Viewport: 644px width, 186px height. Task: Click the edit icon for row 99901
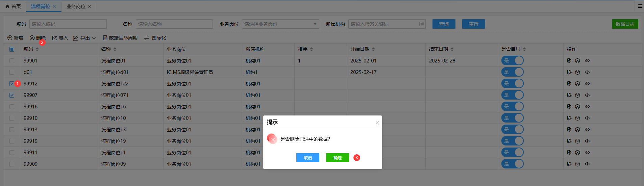pos(569,61)
